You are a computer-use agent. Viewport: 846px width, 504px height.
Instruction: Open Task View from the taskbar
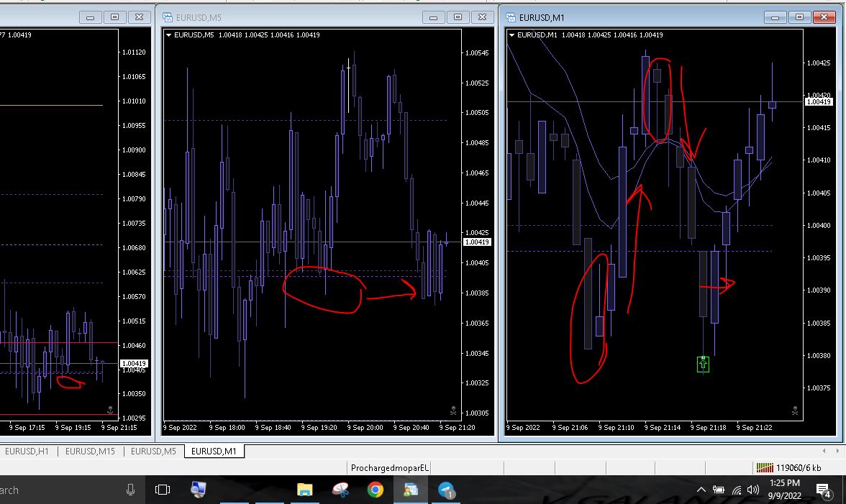[x=162, y=490]
